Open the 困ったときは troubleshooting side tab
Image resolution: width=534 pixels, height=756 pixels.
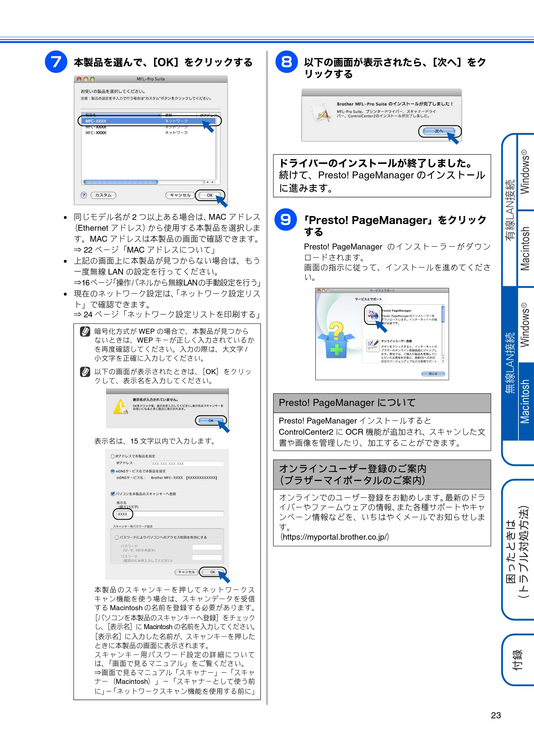click(519, 550)
